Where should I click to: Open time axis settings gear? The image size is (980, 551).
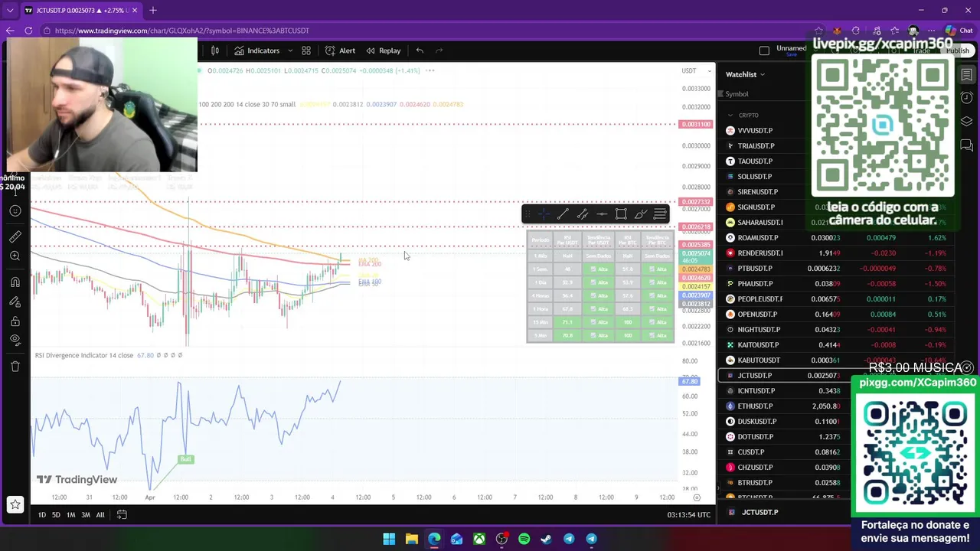point(696,497)
